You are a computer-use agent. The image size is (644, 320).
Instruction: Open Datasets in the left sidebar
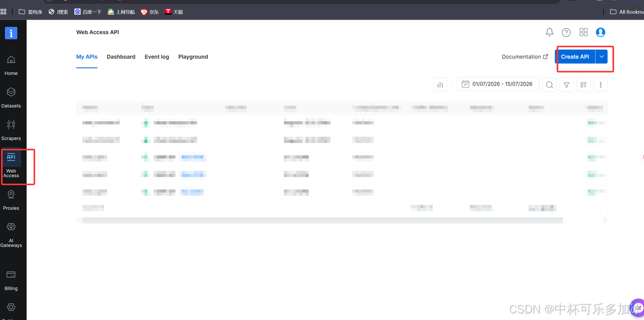pos(11,98)
